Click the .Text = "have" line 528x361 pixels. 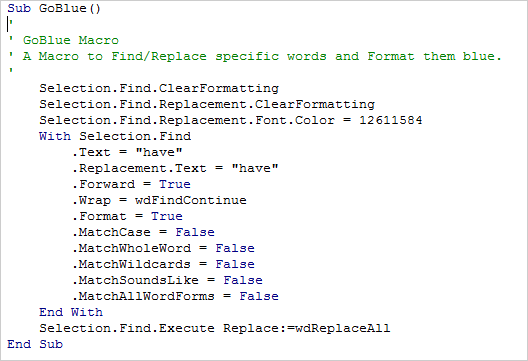coord(127,152)
